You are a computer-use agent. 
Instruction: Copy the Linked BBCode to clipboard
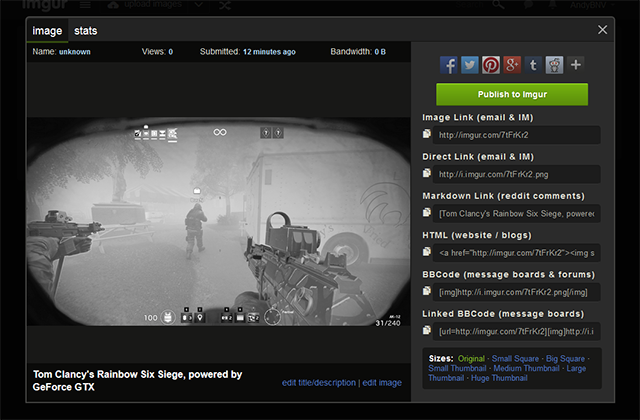pyautogui.click(x=427, y=330)
